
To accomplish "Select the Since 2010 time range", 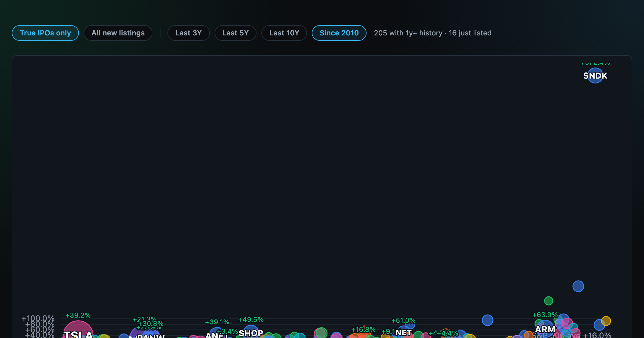I will point(339,33).
